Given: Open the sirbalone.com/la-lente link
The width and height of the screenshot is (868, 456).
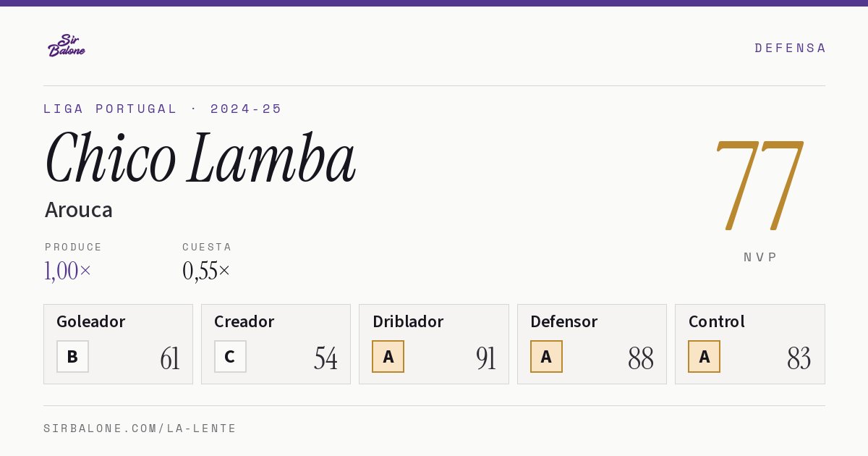Looking at the screenshot, I should (x=140, y=428).
